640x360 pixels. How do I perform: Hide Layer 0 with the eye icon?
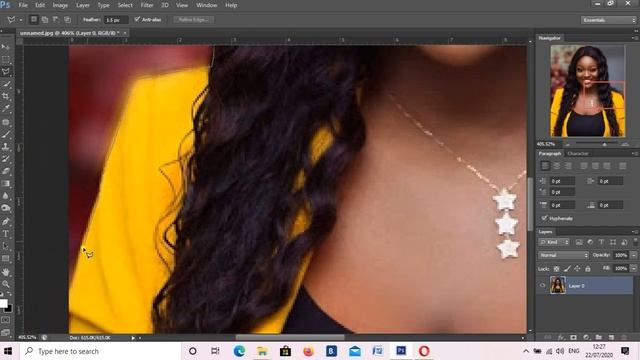[542, 285]
